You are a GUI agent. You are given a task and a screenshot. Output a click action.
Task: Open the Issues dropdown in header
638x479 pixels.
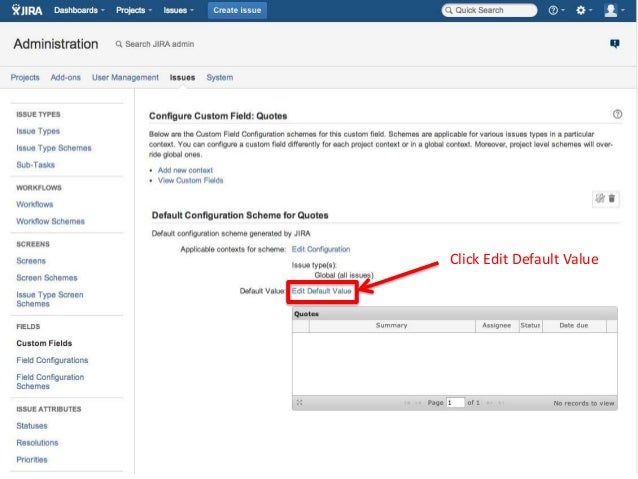pyautogui.click(x=179, y=10)
